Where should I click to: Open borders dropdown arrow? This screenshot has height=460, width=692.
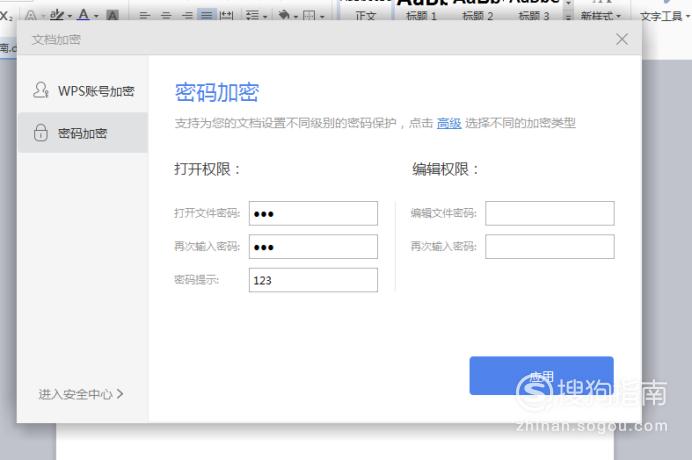tap(322, 17)
